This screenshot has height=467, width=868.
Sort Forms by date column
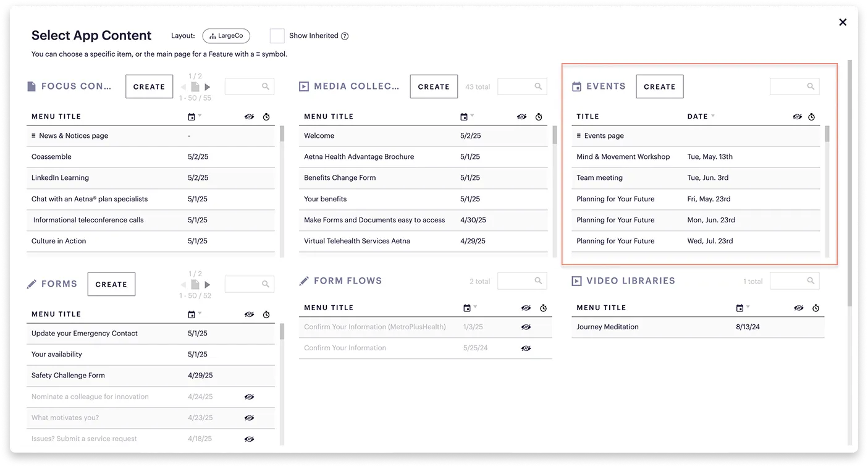point(194,314)
